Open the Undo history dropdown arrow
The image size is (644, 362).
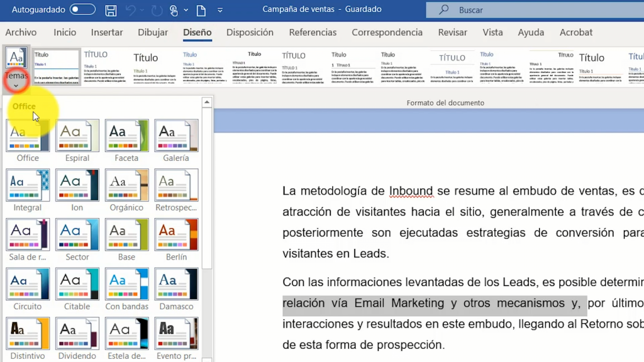(142, 10)
